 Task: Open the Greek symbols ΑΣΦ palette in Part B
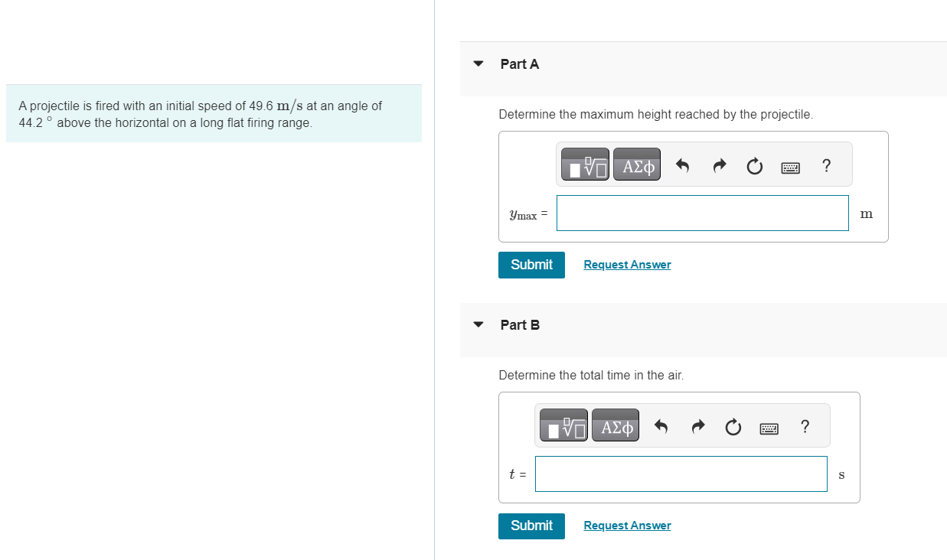coord(615,425)
